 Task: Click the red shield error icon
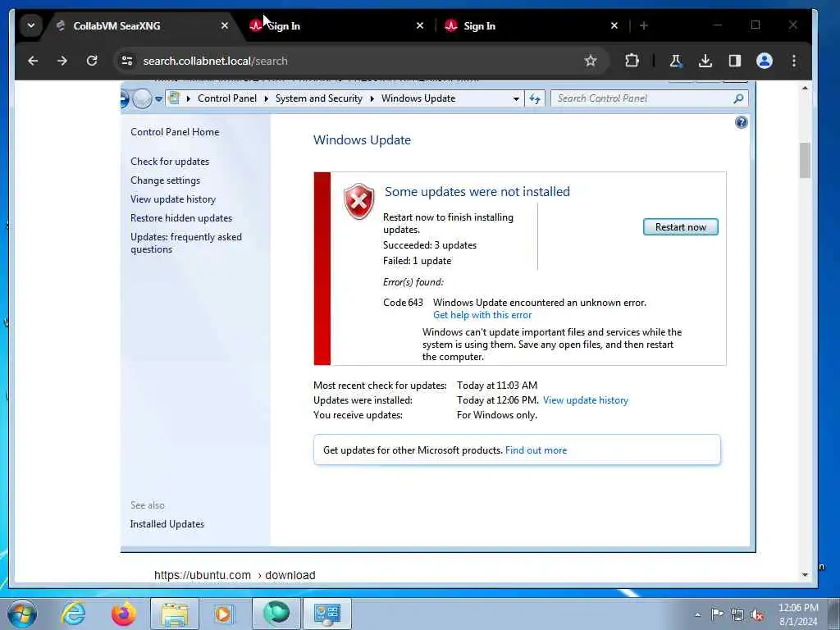click(359, 201)
